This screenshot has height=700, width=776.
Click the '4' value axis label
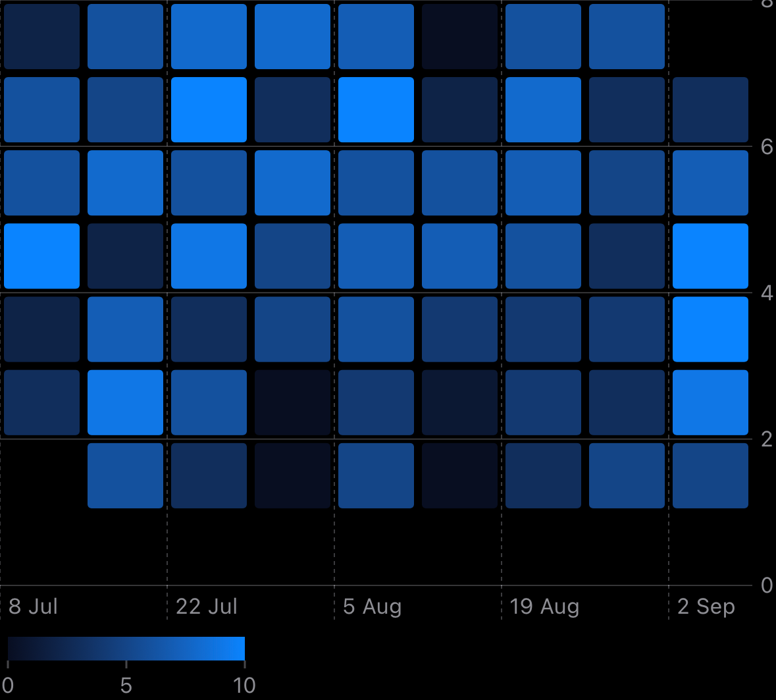(x=767, y=293)
